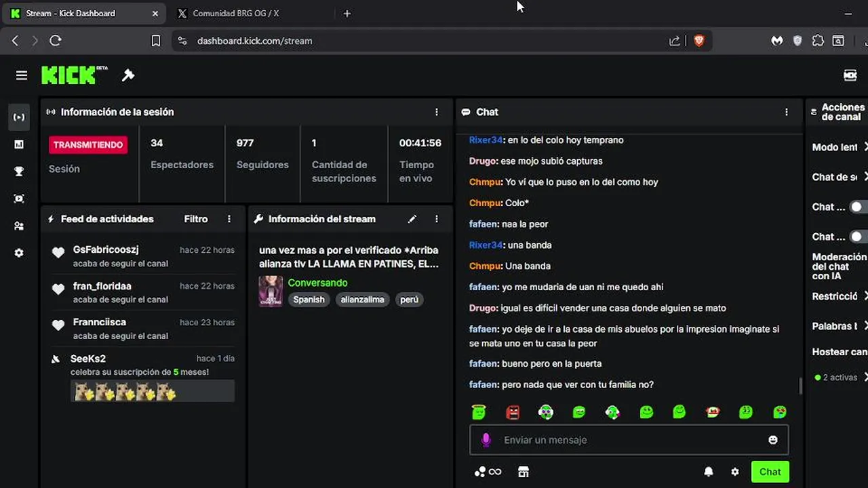This screenshot has width=868, height=488.
Task: Open the clips capture sidebar icon
Action: (x=19, y=199)
